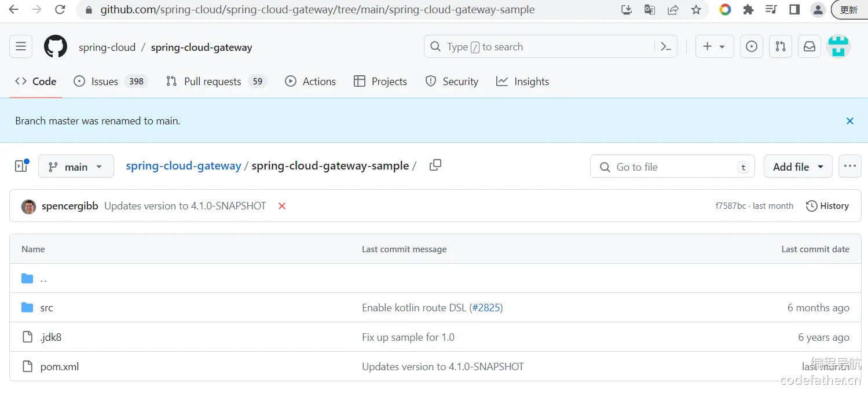
Task: Dismiss the branch renamed banner
Action: 850,121
